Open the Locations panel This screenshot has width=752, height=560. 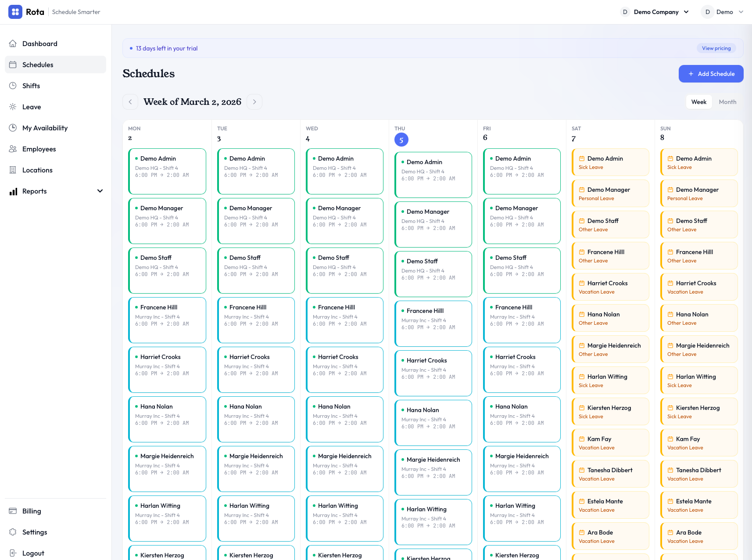tap(37, 170)
